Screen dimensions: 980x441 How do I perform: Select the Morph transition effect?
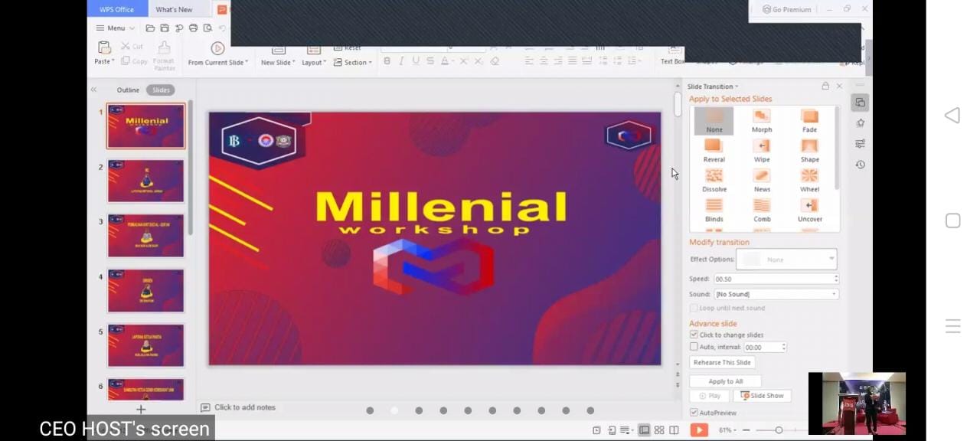click(x=761, y=120)
